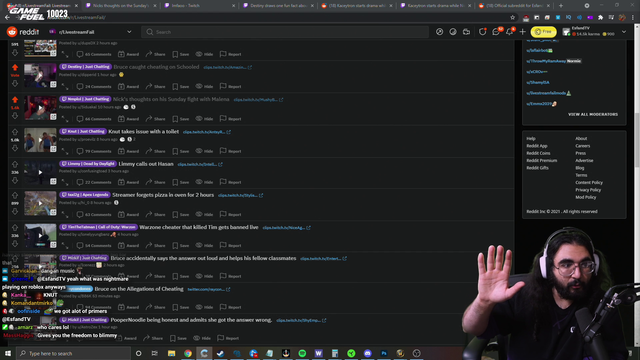
Task: Open the Reddit home logo
Action: point(23,32)
